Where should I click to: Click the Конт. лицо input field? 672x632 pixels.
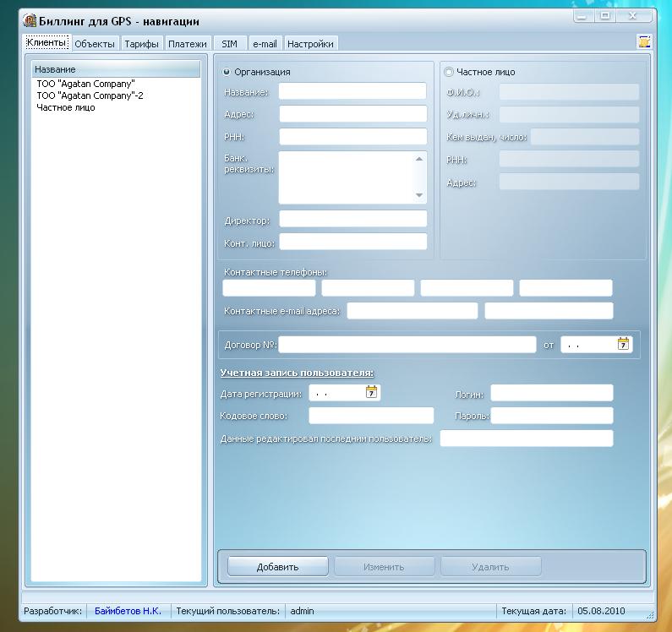coord(352,242)
